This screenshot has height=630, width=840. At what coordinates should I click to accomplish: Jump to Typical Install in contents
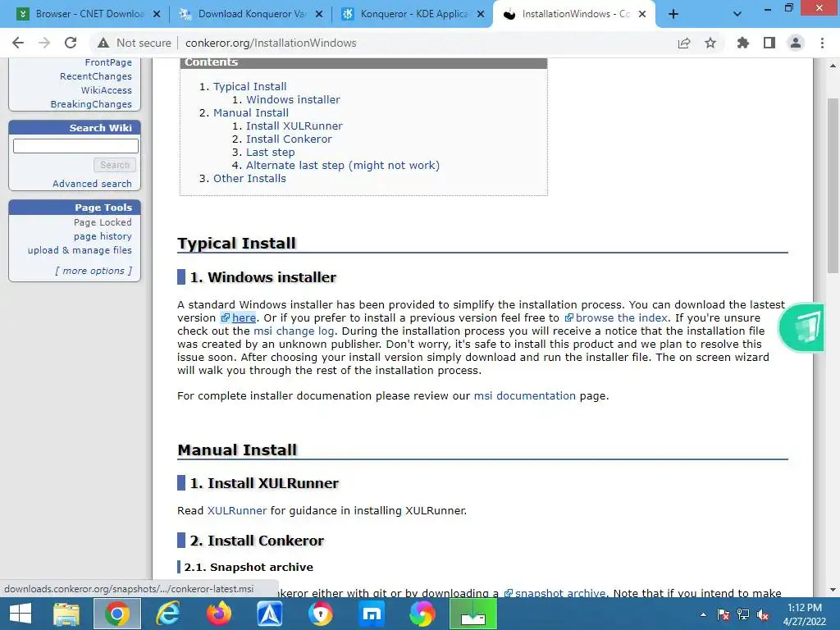[249, 86]
